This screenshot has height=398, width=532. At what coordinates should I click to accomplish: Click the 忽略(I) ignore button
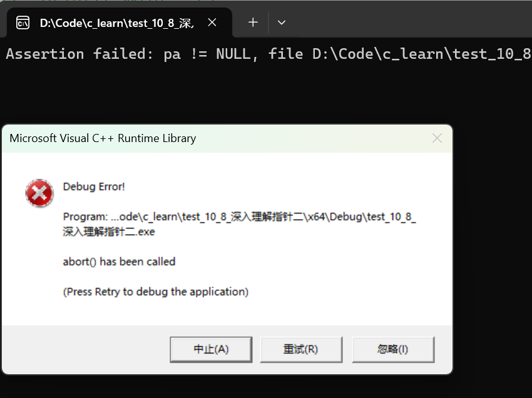click(x=393, y=349)
